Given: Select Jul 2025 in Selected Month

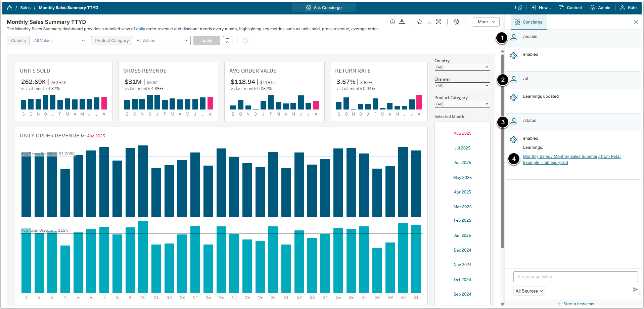Looking at the screenshot, I should click(x=462, y=148).
